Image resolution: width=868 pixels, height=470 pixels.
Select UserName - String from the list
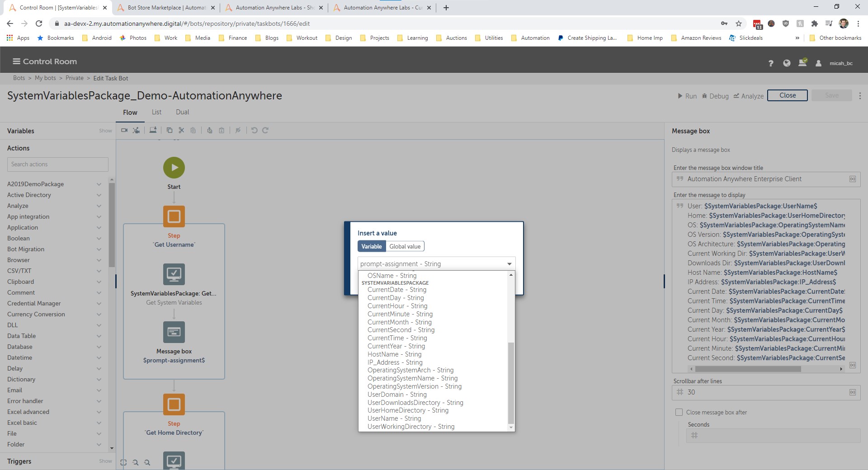click(x=394, y=418)
